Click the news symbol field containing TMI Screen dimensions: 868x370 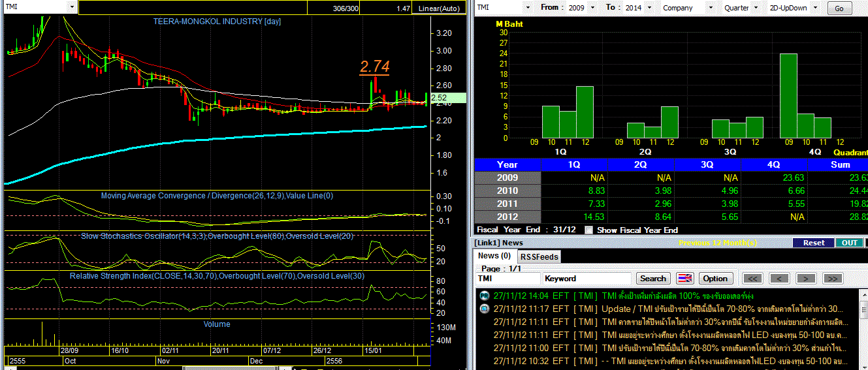tap(507, 279)
